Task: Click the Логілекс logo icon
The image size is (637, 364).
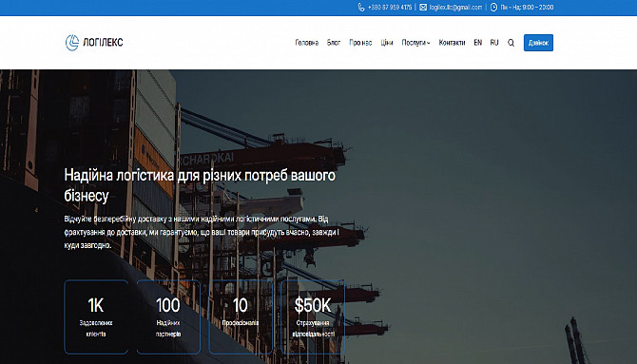Action: click(x=72, y=43)
